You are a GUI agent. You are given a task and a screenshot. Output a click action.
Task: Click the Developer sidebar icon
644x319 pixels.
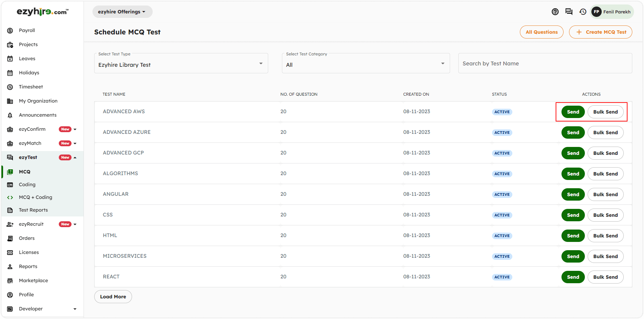[x=10, y=309]
